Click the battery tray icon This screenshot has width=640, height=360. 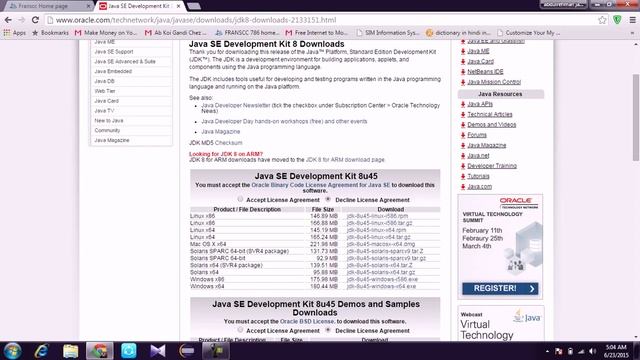click(x=570, y=351)
